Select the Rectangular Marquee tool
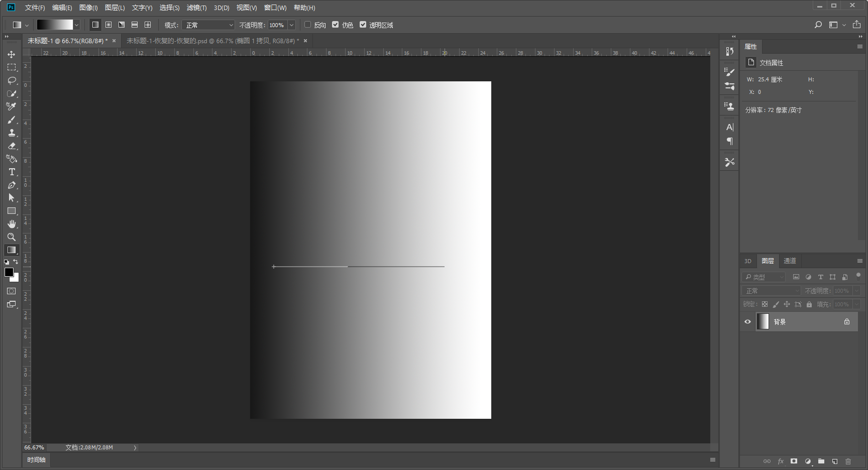 click(x=12, y=67)
